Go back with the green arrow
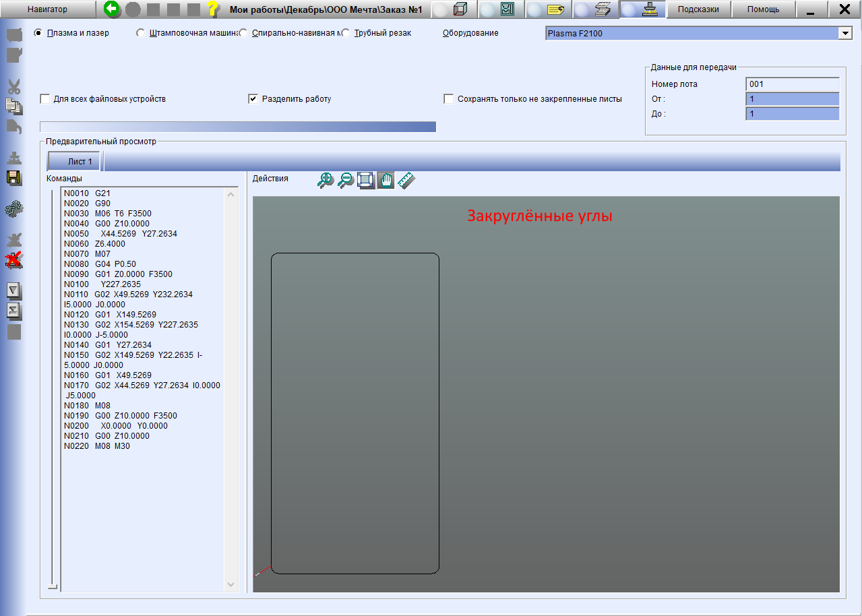 click(x=113, y=9)
